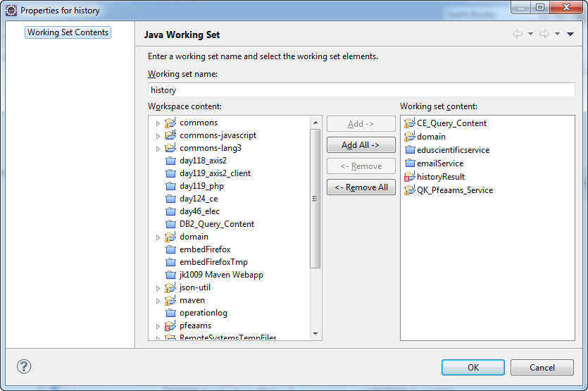Viewport: 588px width, 391px height.
Task: Click the historyResult project icon
Action: [410, 177]
